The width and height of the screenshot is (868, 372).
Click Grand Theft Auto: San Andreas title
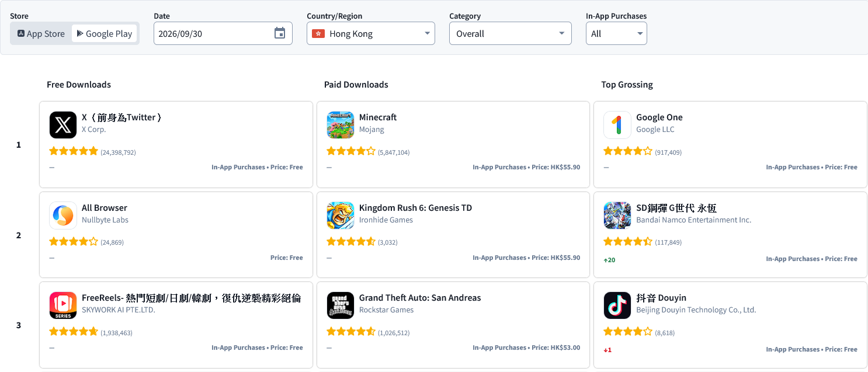pos(420,298)
